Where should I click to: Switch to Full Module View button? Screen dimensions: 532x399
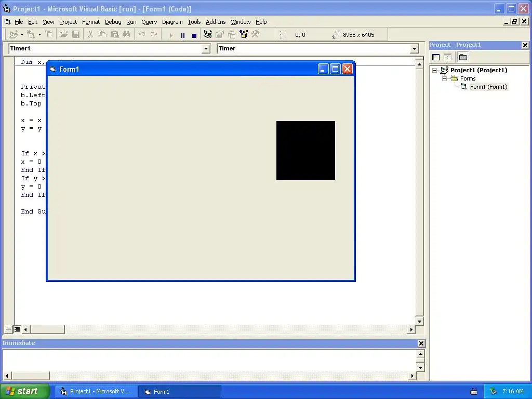17,329
